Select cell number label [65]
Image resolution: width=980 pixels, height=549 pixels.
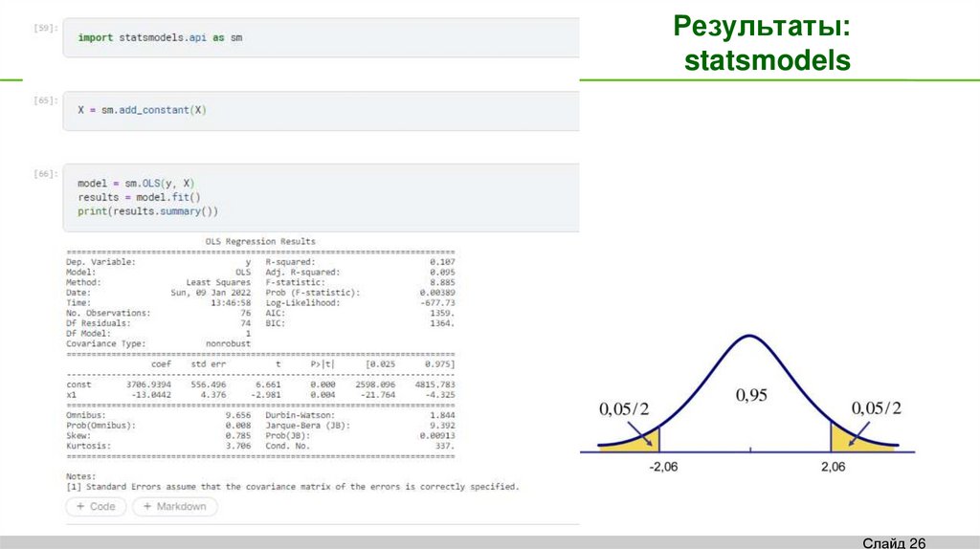[46, 100]
